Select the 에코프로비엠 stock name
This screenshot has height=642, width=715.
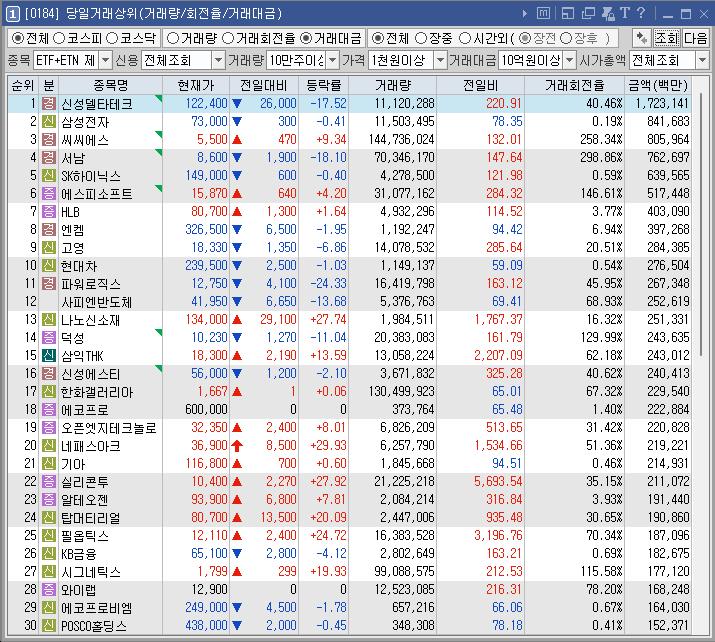click(97, 608)
